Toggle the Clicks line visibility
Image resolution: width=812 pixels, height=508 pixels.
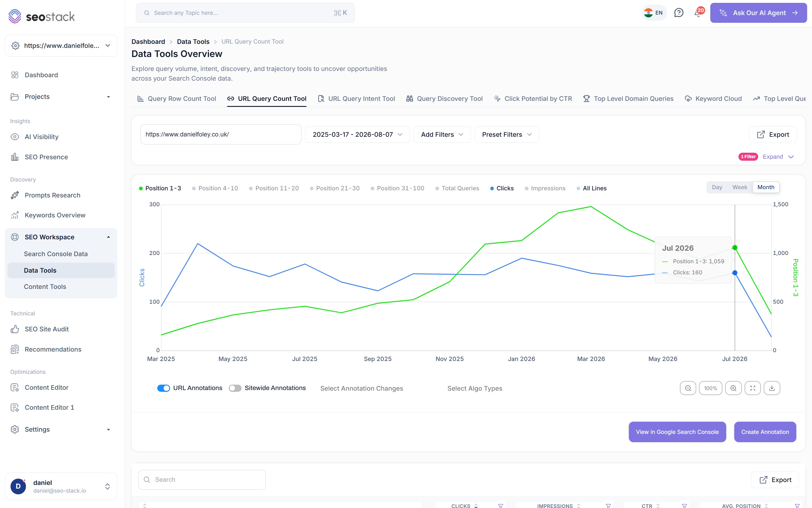pos(502,188)
